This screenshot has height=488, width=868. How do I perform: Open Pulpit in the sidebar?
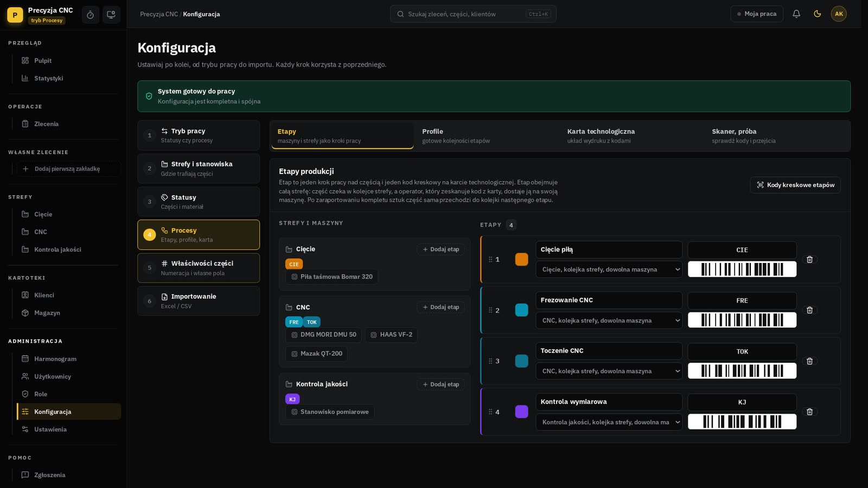pyautogui.click(x=68, y=61)
